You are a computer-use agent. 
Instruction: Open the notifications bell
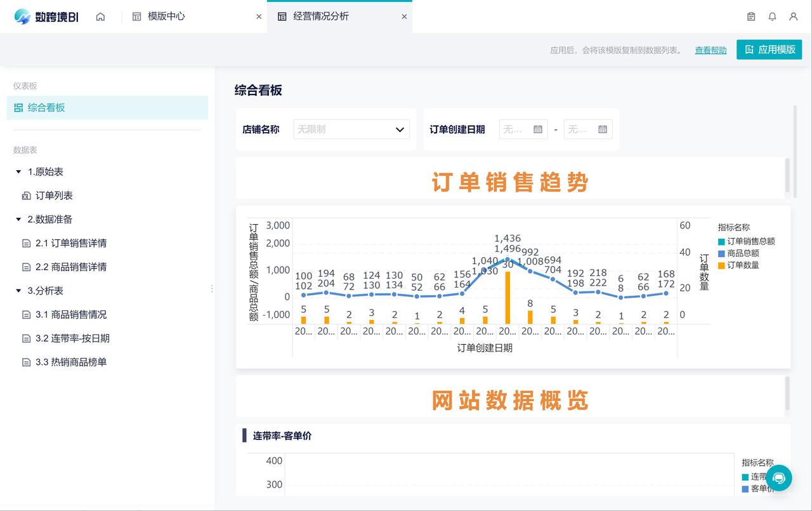click(772, 17)
